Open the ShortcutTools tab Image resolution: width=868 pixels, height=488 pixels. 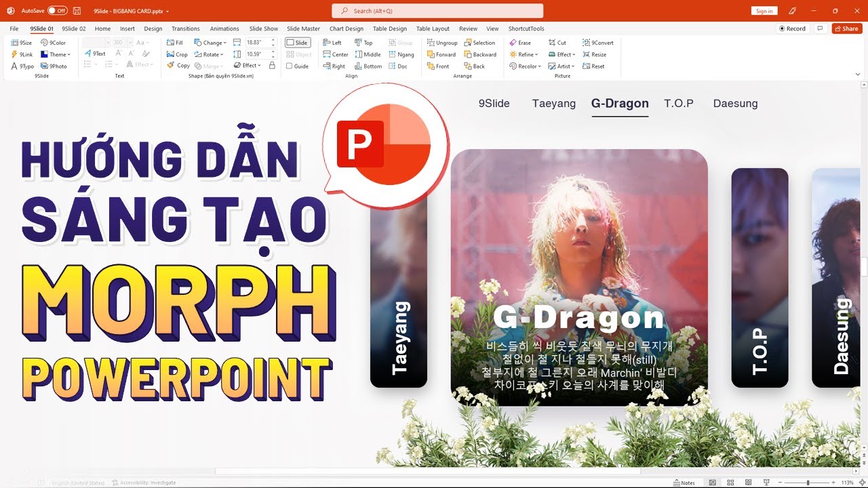coord(526,28)
